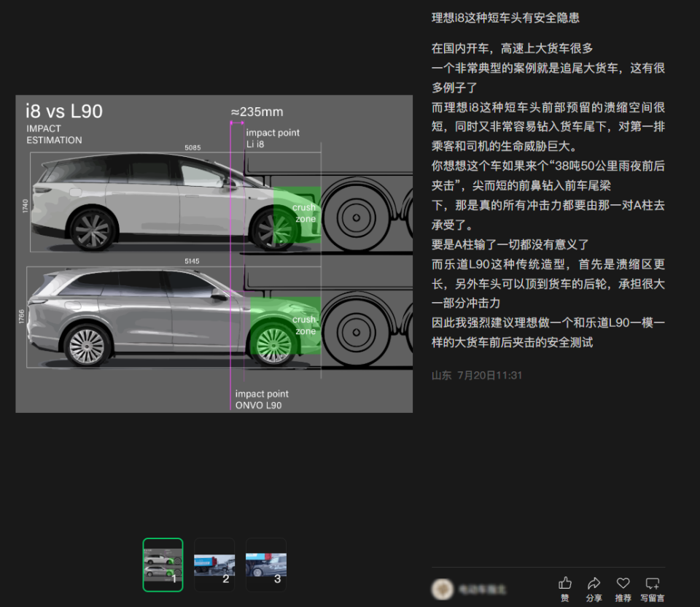Click the 5085 length dimension label
This screenshot has width=700, height=607.
pyautogui.click(x=192, y=147)
